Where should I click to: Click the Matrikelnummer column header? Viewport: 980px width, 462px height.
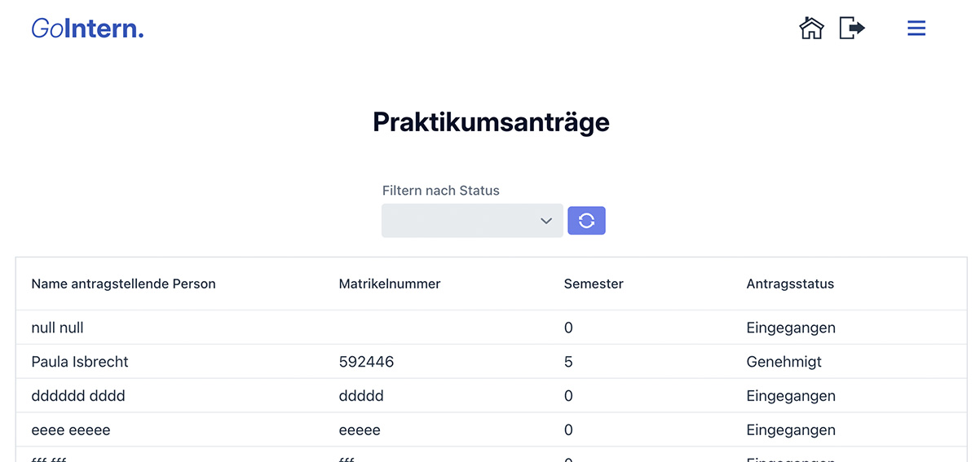tap(390, 284)
